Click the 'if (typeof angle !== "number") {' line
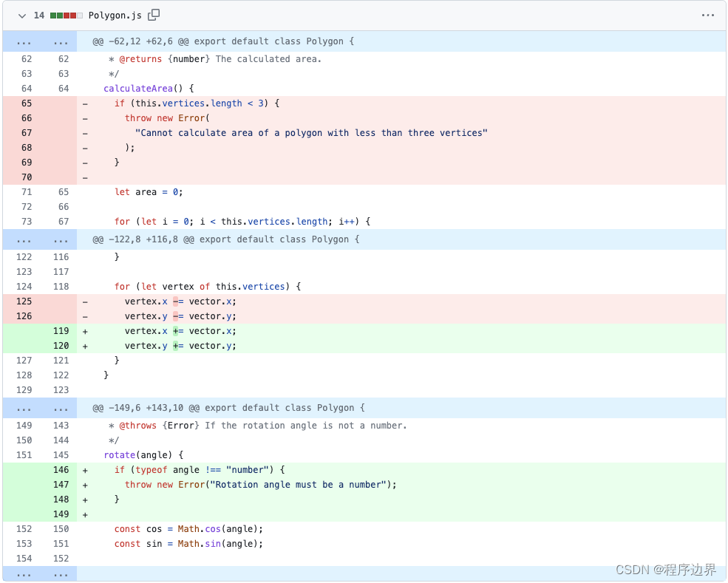Screen dimensions: 728x583 (x=200, y=470)
